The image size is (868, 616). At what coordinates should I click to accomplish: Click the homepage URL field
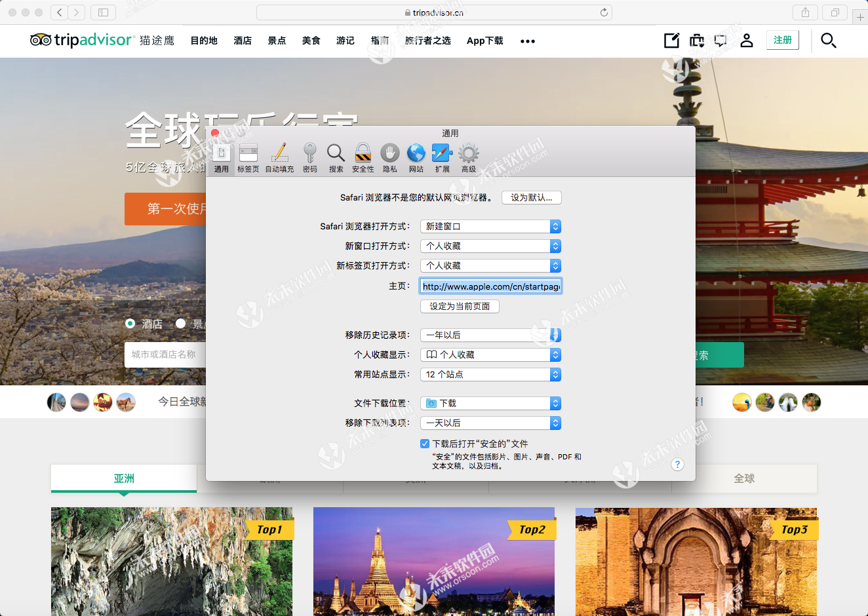[490, 286]
